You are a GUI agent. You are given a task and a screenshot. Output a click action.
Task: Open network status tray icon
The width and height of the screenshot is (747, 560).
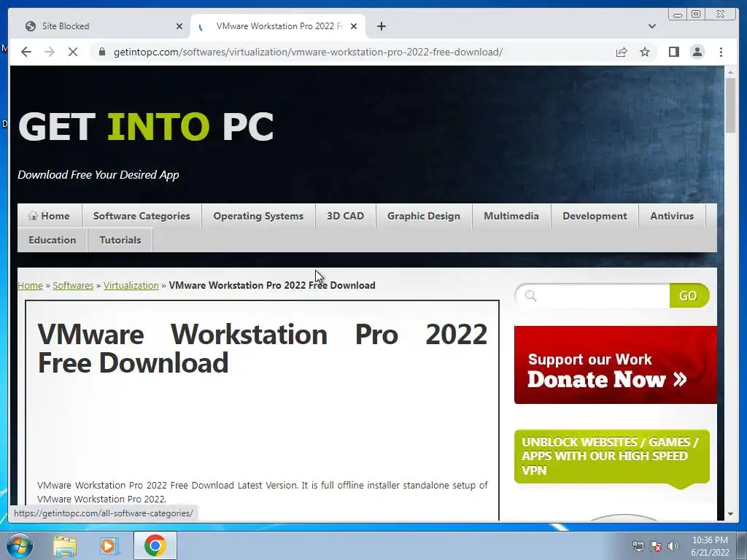tap(638, 547)
